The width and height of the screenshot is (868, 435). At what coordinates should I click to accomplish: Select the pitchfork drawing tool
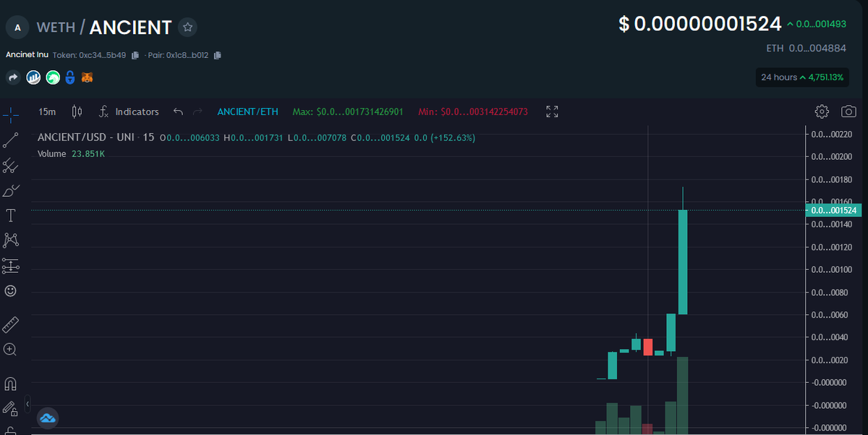[x=11, y=166]
